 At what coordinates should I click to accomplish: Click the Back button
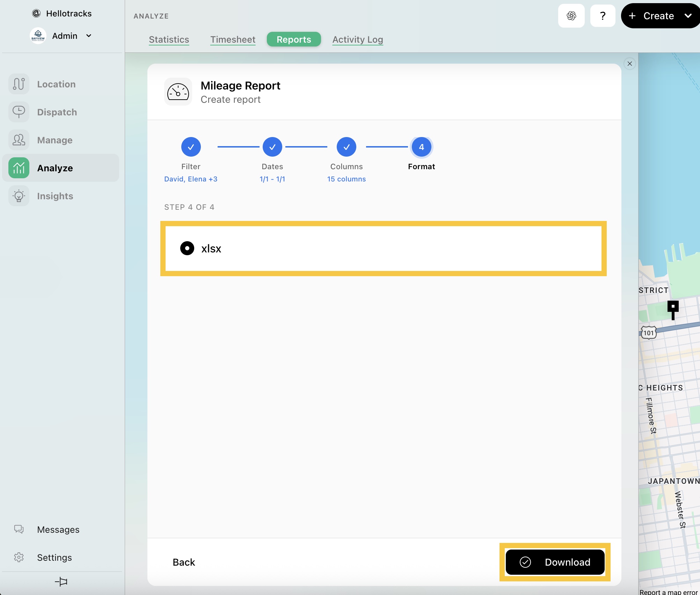pos(184,562)
